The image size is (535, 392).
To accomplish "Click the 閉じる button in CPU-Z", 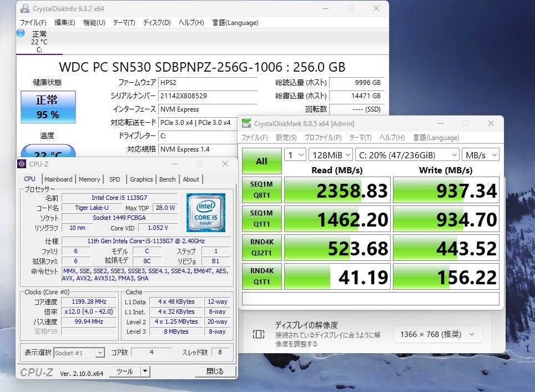I will (215, 371).
